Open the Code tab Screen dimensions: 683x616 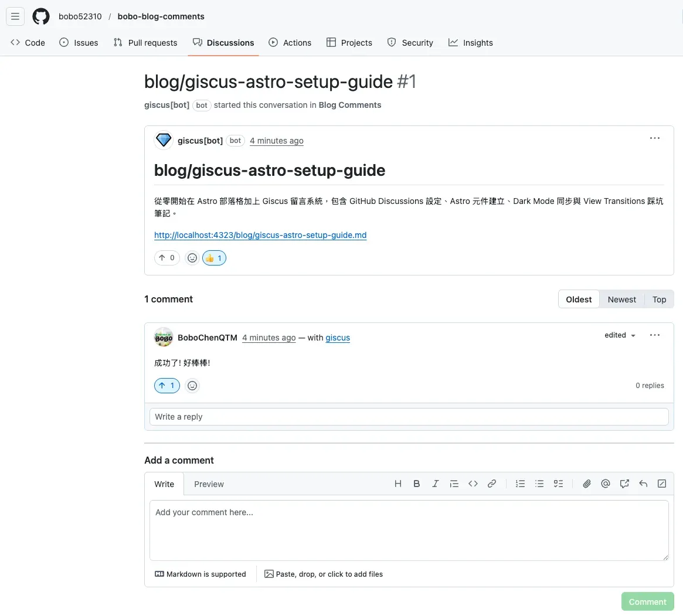click(28, 43)
